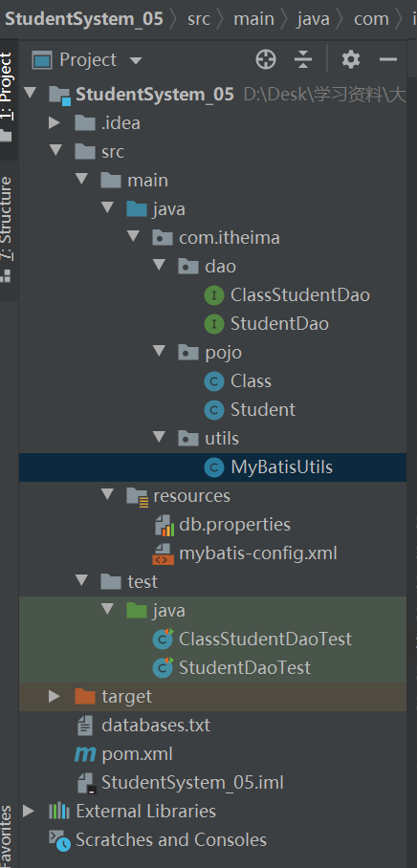Switch to the Structure tool window tab
Viewport: 417px width, 868px height.
(8, 230)
